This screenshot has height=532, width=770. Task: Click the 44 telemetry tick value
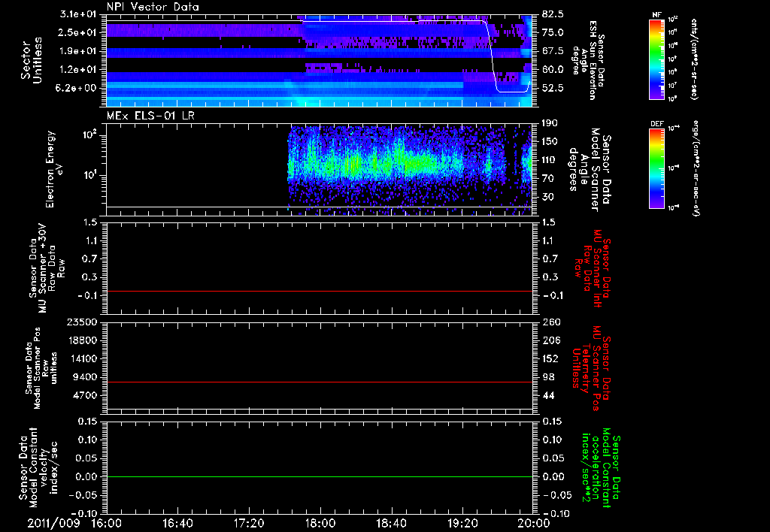point(548,395)
